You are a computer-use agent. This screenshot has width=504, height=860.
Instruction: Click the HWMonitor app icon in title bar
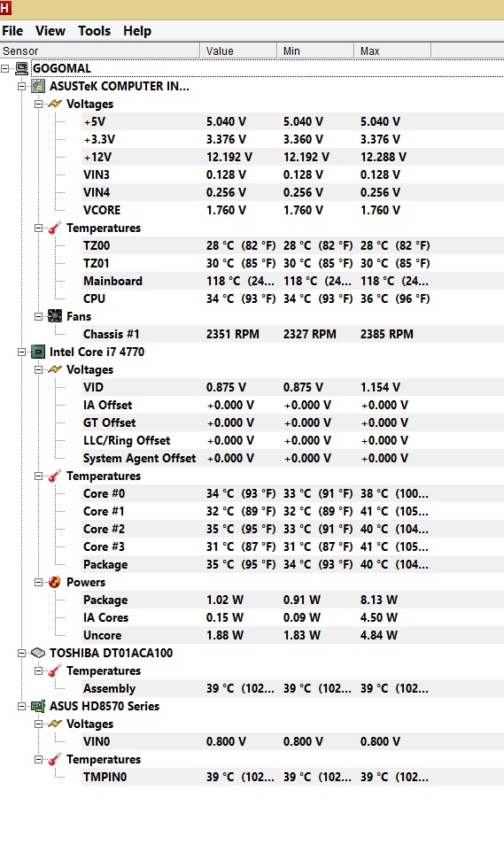(5, 8)
